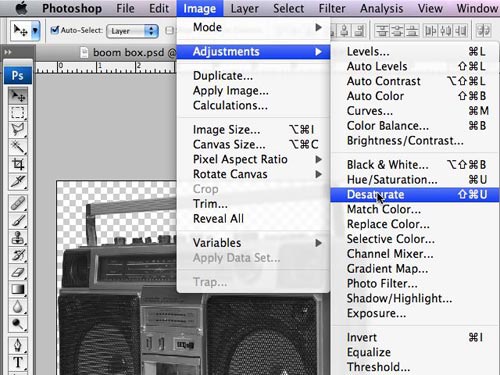Click the boom box.psd document tab

[x=128, y=53]
